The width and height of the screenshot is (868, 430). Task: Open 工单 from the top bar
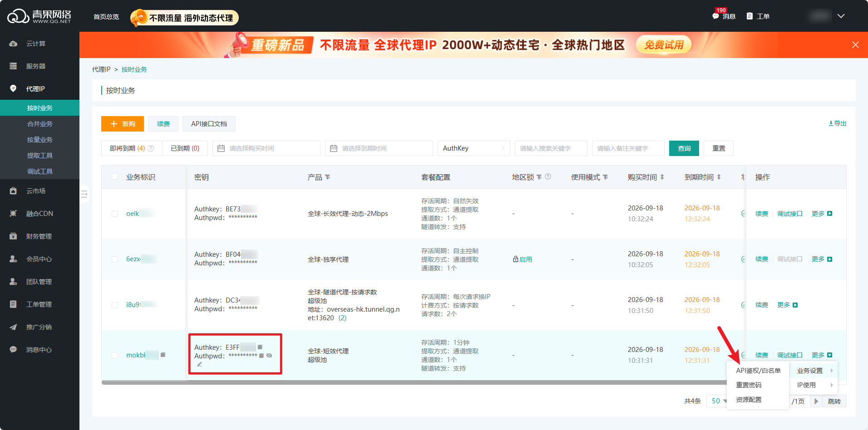tap(758, 16)
